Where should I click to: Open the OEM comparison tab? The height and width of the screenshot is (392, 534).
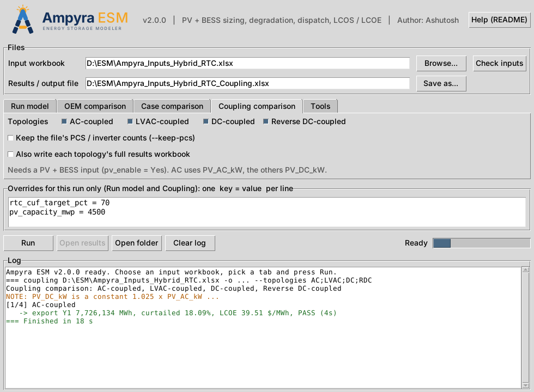tap(95, 106)
